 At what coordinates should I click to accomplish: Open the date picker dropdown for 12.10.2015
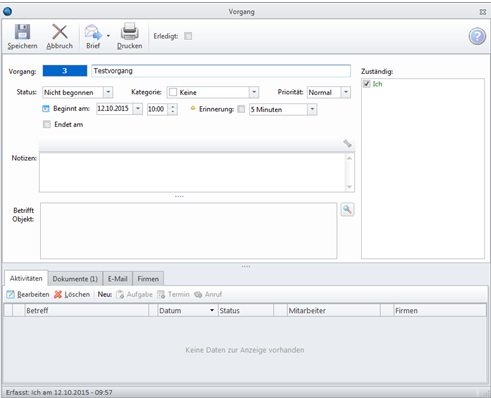(138, 109)
